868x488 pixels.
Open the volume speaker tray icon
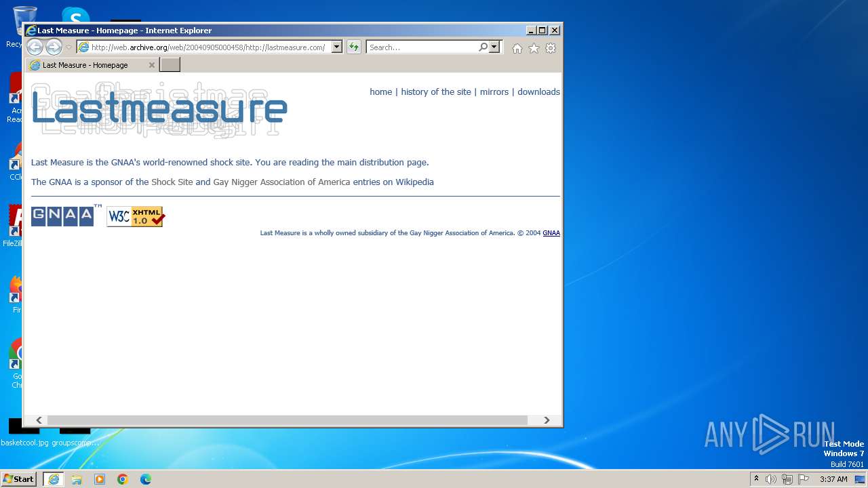pyautogui.click(x=771, y=479)
